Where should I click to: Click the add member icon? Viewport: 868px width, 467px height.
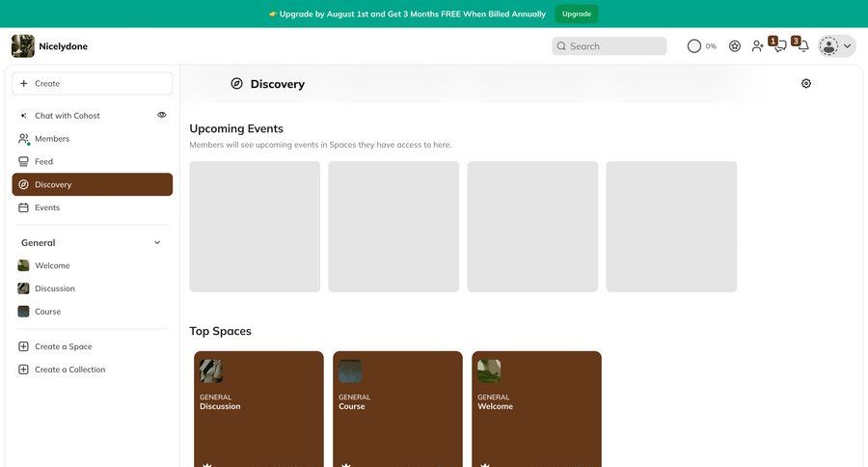[x=757, y=46]
